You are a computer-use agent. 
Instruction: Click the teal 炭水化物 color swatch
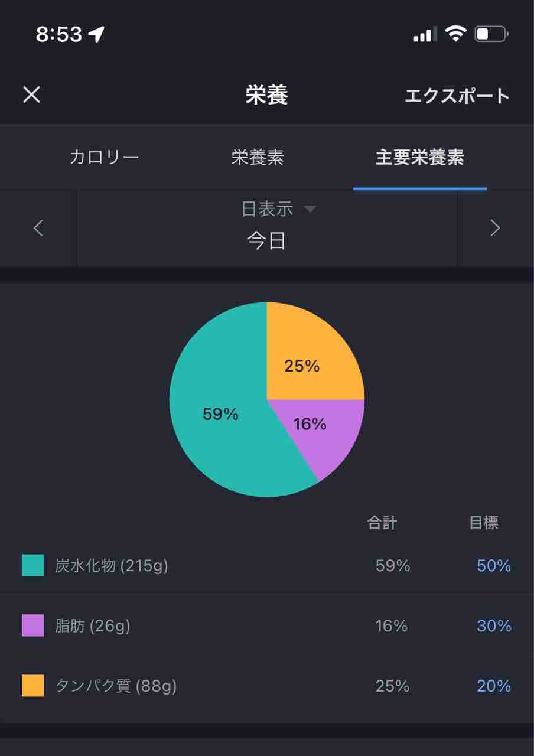click(33, 565)
